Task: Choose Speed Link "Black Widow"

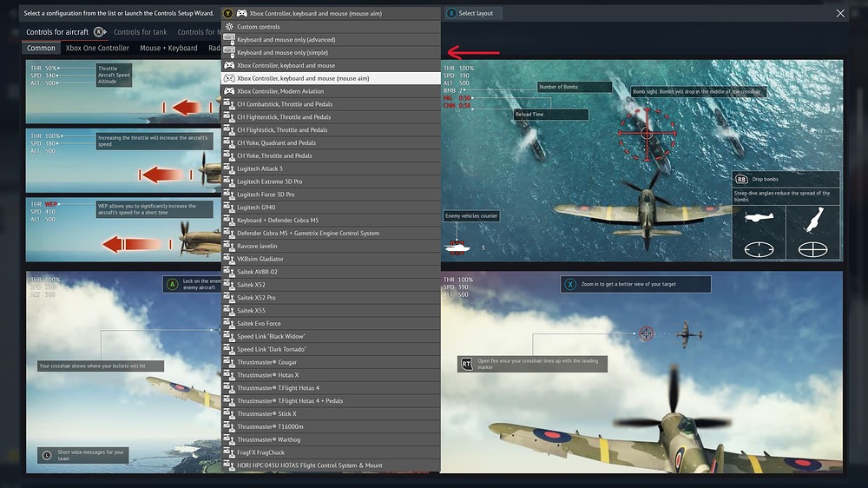Action: (x=331, y=336)
